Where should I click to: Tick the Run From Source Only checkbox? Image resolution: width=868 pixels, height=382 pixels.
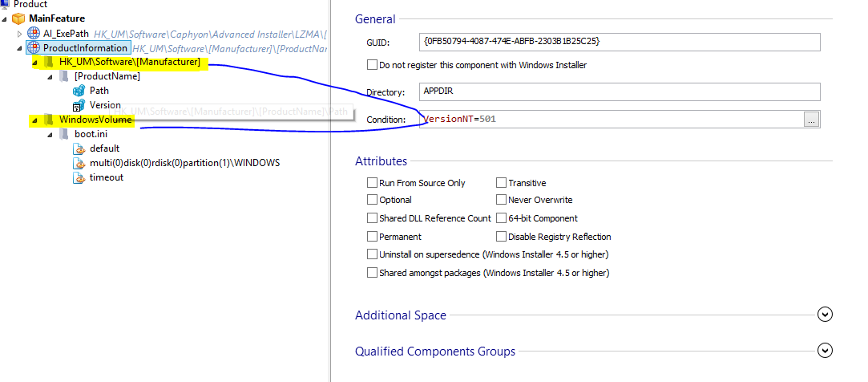372,183
